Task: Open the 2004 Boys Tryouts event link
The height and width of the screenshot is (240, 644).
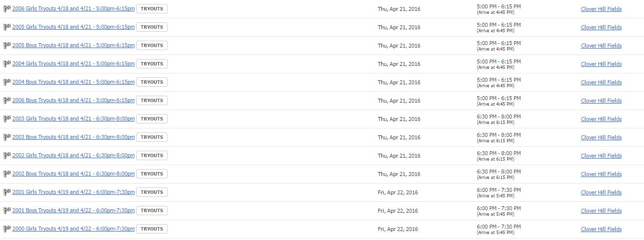Action: [x=73, y=82]
